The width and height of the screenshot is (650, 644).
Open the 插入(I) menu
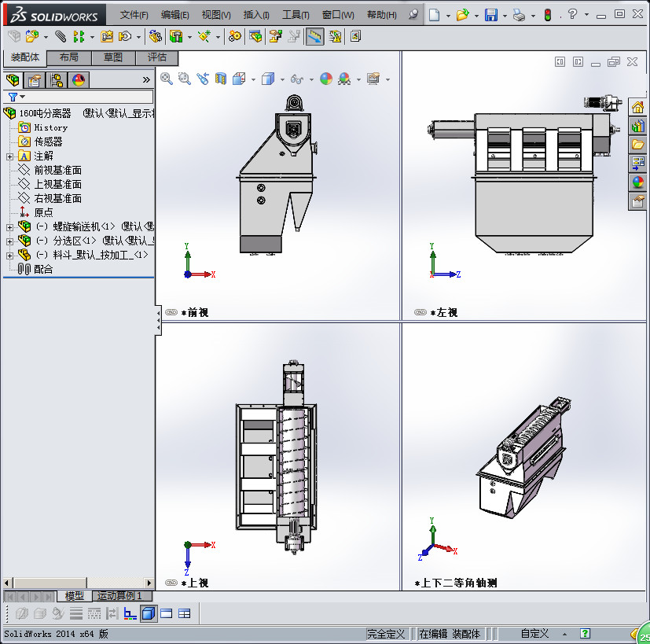[x=256, y=16]
